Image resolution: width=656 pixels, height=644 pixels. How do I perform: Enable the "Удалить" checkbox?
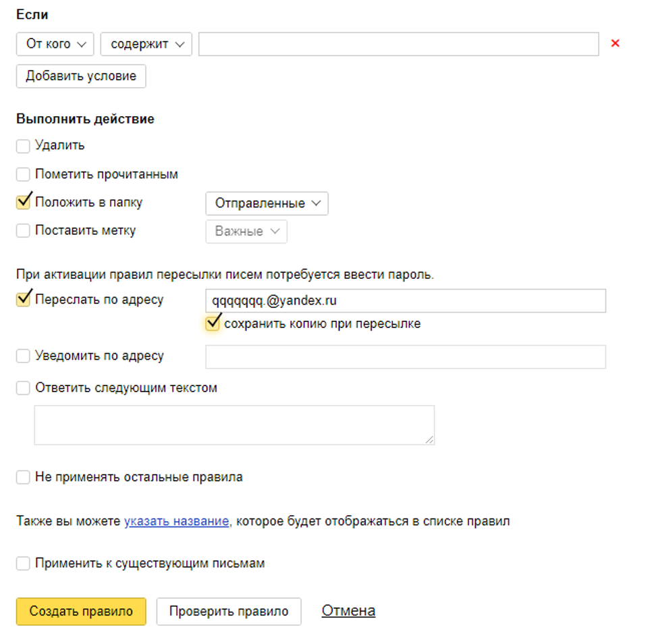tap(23, 146)
